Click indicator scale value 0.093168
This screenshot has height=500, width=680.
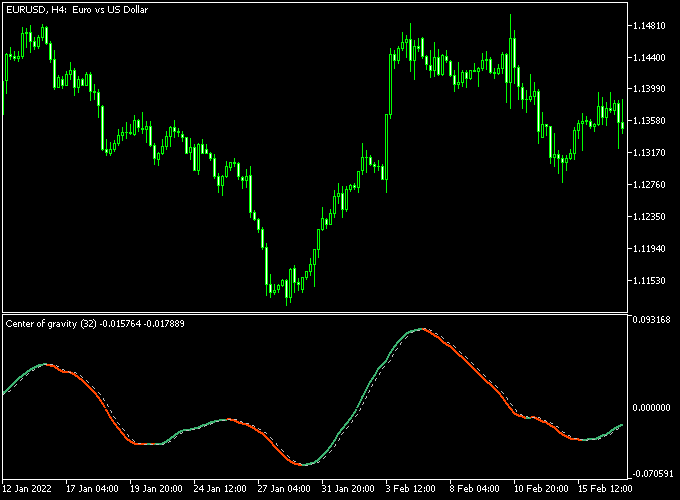(x=651, y=320)
